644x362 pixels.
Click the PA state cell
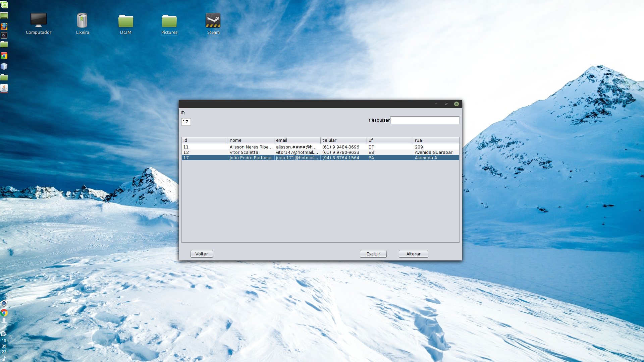(x=390, y=158)
